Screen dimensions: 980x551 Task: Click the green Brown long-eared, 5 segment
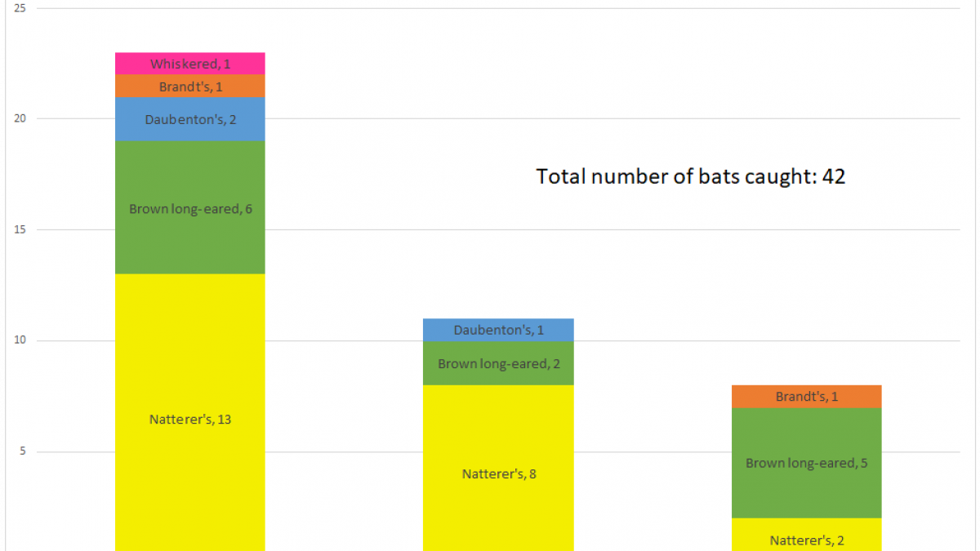click(x=806, y=463)
